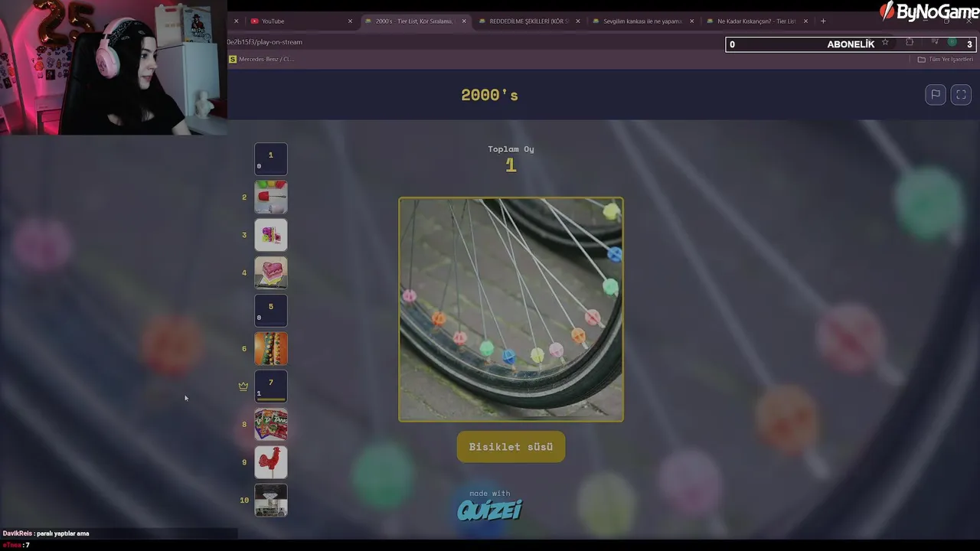
Task: Open rank 4 pink heart box thumbnail
Action: pyautogui.click(x=271, y=272)
